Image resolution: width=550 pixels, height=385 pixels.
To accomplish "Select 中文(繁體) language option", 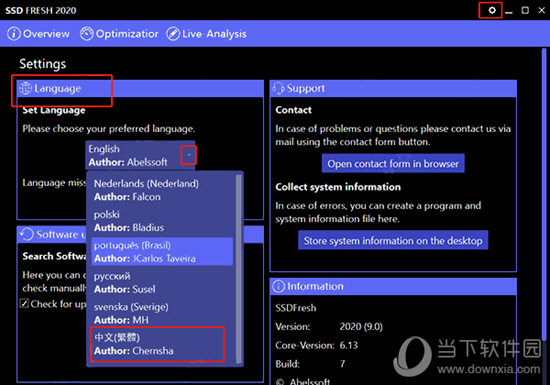I will (162, 344).
